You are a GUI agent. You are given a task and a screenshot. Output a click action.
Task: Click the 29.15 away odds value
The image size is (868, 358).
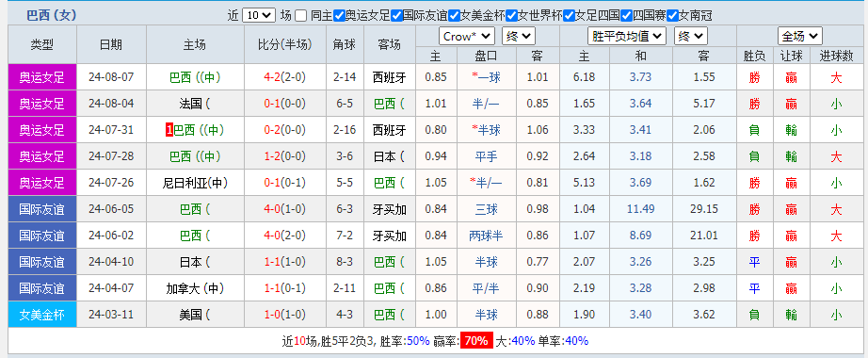[x=704, y=209]
